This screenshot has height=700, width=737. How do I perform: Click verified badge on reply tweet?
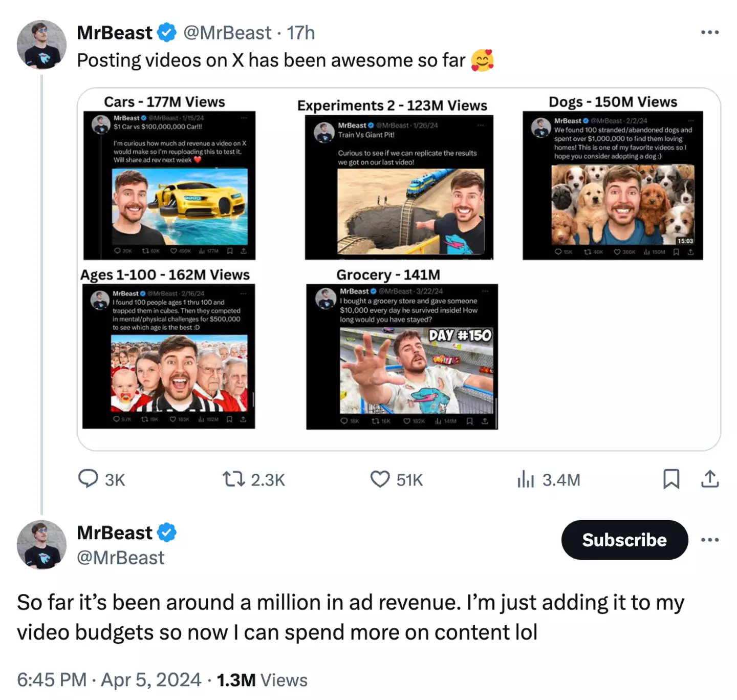pyautogui.click(x=166, y=533)
